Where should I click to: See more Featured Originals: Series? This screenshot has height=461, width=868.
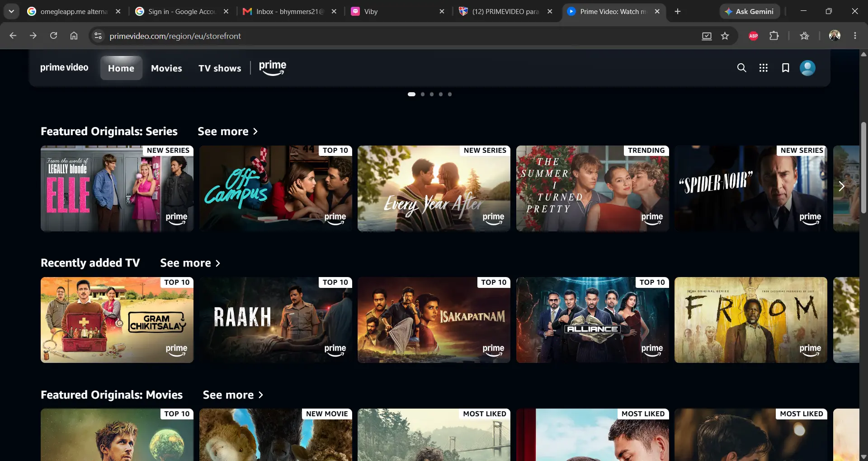[228, 132]
